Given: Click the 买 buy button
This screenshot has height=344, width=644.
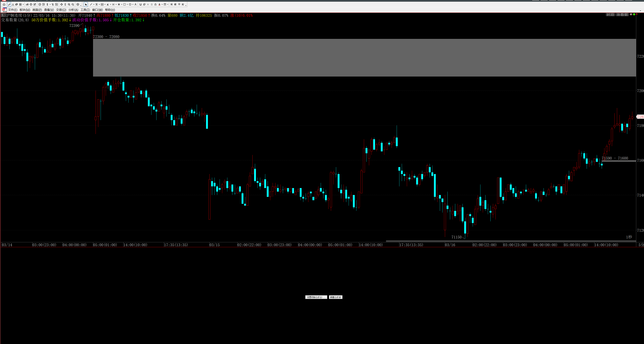Looking at the screenshot, I should tap(172, 5).
